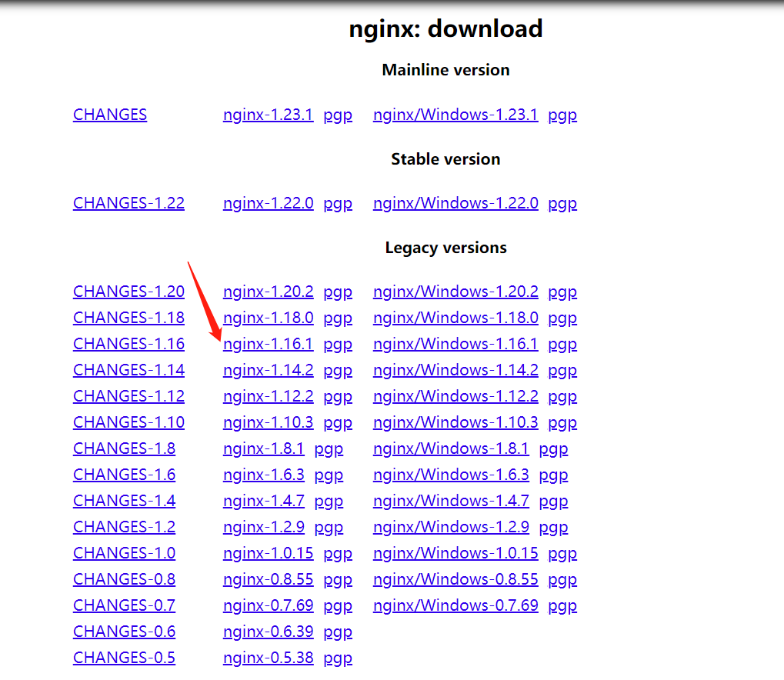The image size is (784, 680).
Task: Open pgp signature for nginx-1.8.1
Action: [x=329, y=449]
